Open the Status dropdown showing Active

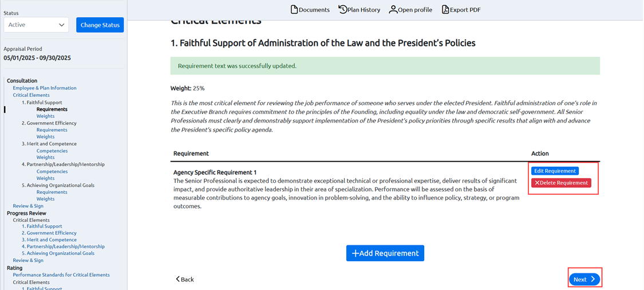[36, 25]
